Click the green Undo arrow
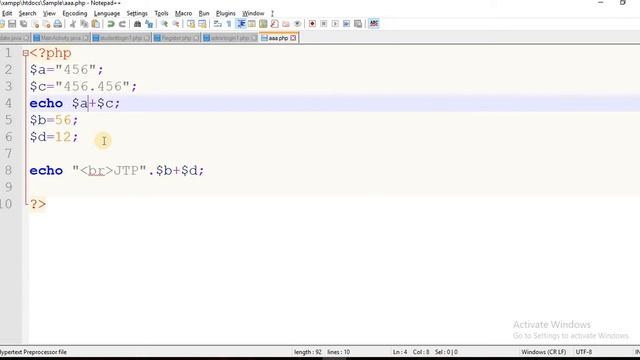 coord(111,24)
